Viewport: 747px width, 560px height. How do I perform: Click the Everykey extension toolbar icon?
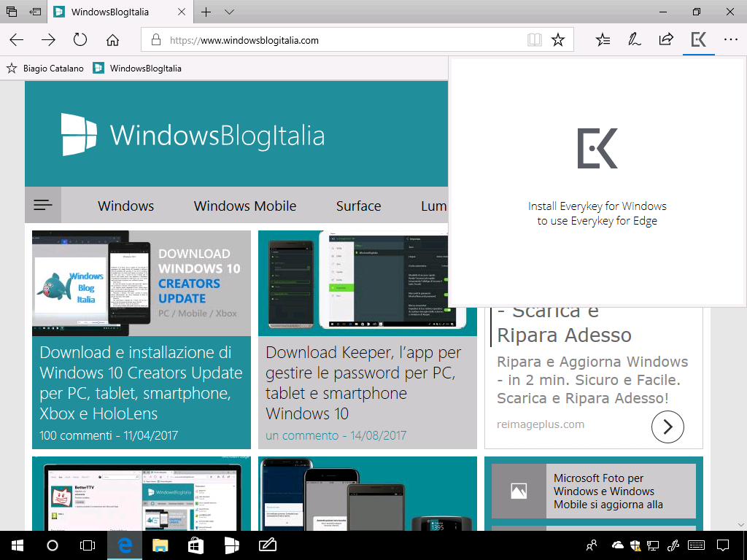pos(698,39)
